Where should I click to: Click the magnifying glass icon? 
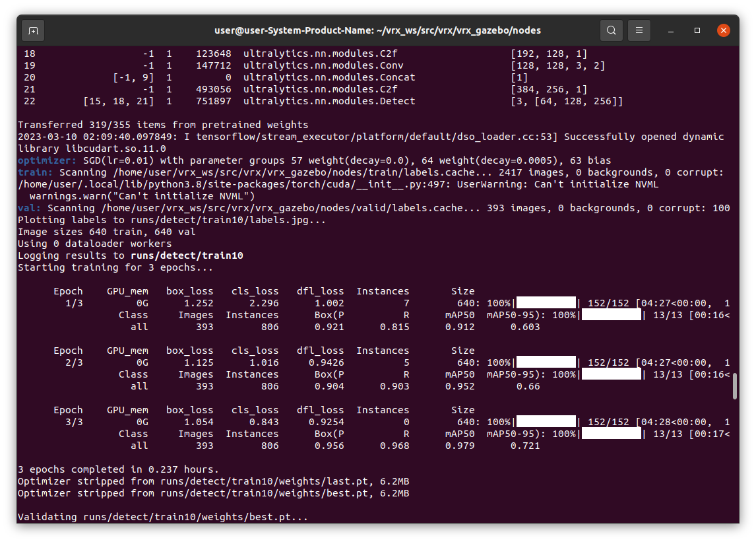tap(611, 30)
